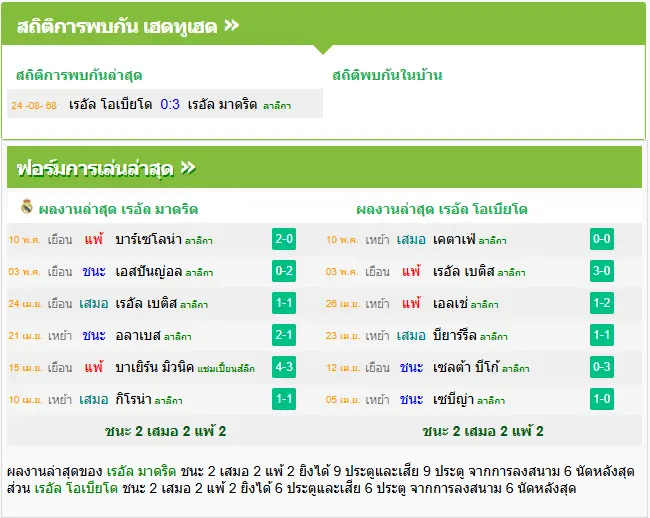Click the arrows icon beside สถิติการพบกัน เฮดทูเฮด
The height and width of the screenshot is (518, 650).
[x=232, y=26]
